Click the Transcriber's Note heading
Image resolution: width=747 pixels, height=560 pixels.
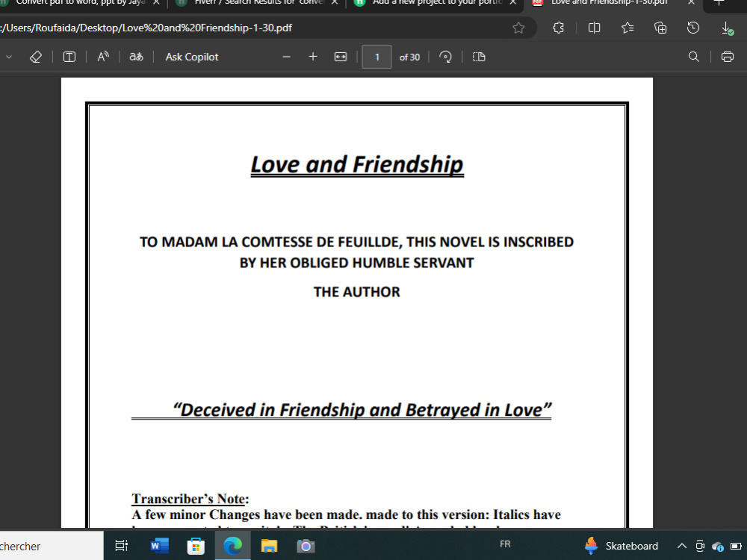(x=190, y=499)
